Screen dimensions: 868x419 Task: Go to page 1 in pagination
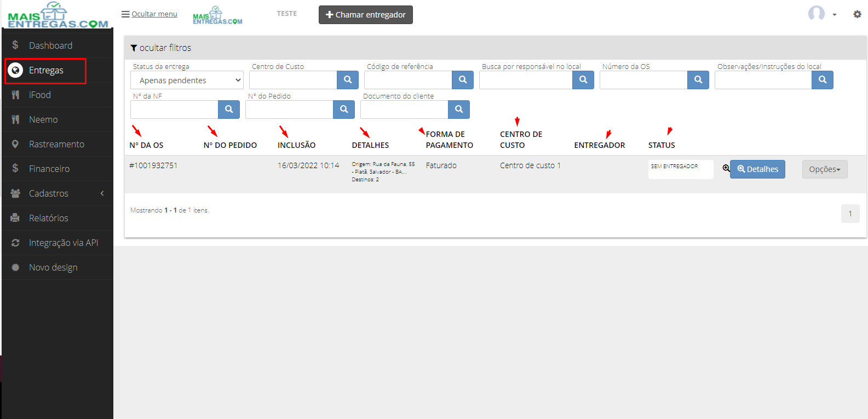click(x=850, y=214)
